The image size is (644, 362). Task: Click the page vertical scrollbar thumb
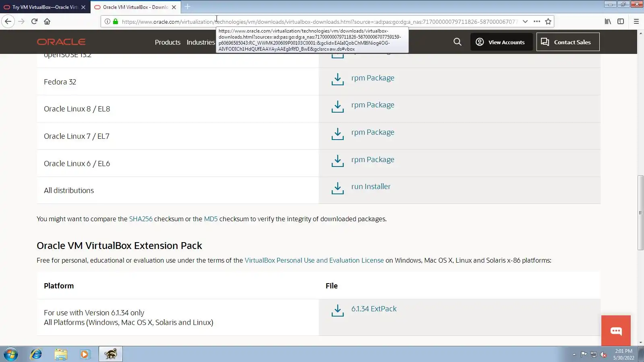point(640,212)
